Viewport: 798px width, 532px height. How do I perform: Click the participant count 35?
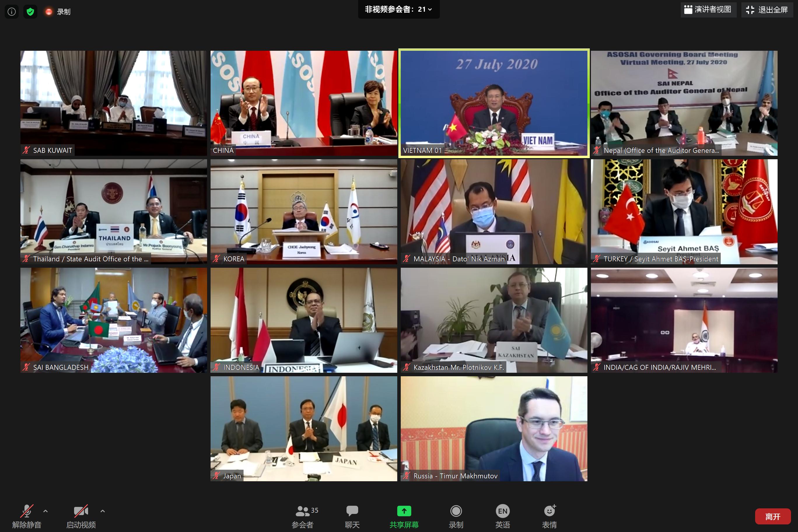[x=314, y=510]
